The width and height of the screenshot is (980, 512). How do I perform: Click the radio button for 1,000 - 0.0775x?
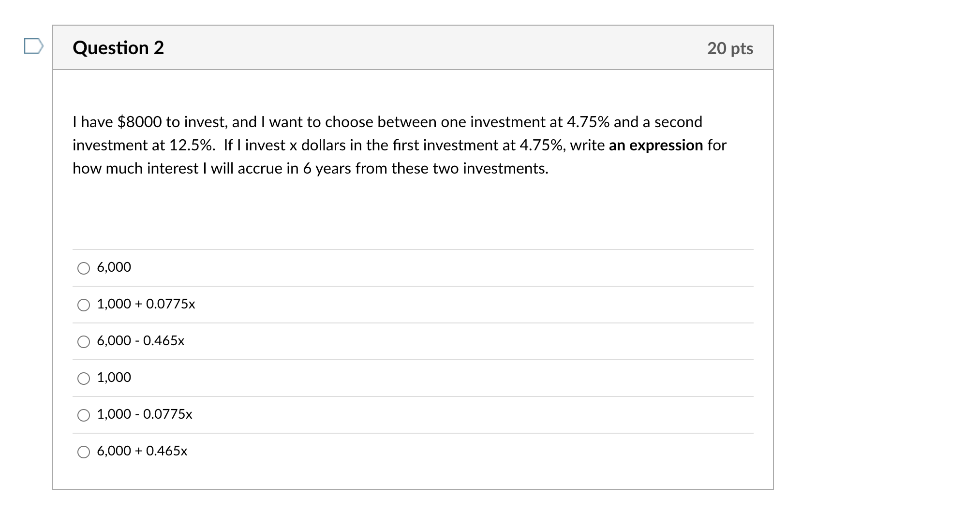84,414
